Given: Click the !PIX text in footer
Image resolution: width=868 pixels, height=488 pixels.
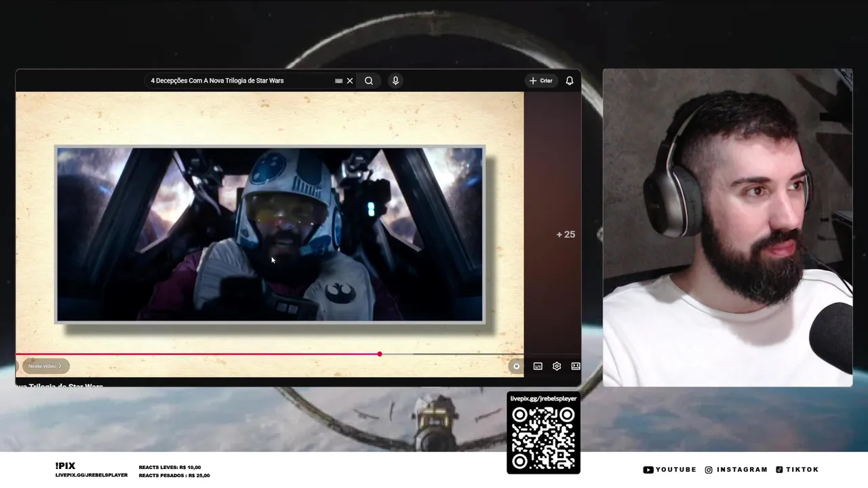Looking at the screenshot, I should (65, 466).
